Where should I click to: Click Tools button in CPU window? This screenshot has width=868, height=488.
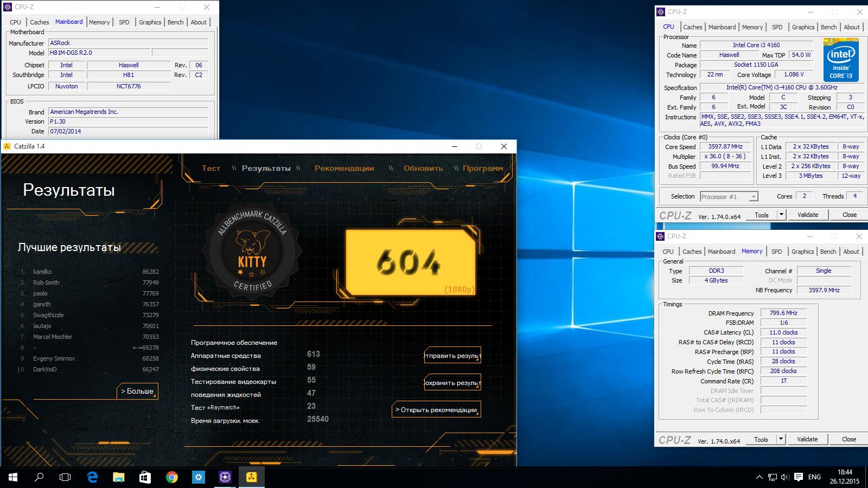tap(762, 215)
